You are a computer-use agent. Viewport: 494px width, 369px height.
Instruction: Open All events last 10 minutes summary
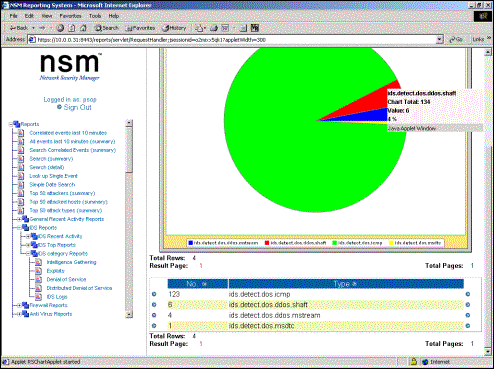(72, 141)
